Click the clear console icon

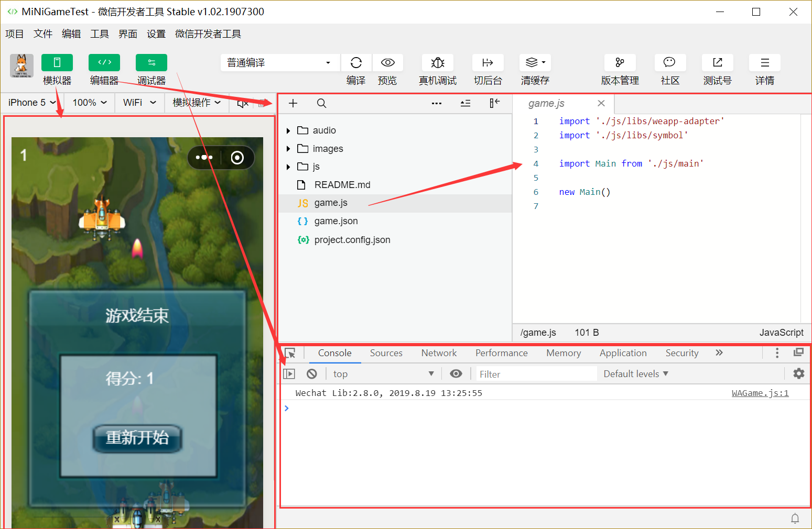[312, 374]
